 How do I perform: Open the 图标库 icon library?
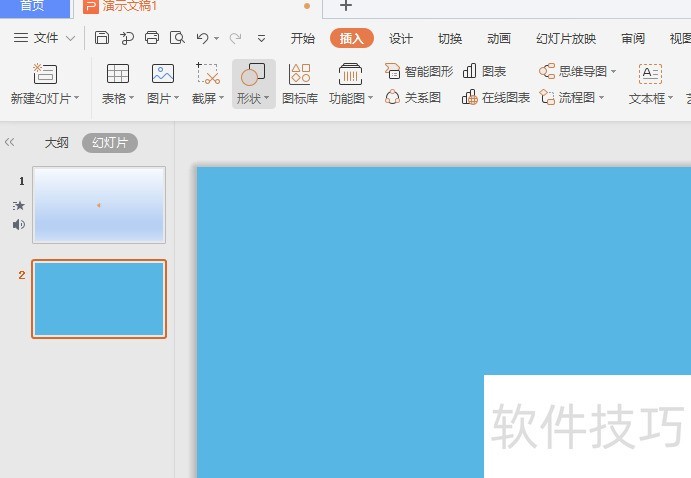[x=300, y=84]
